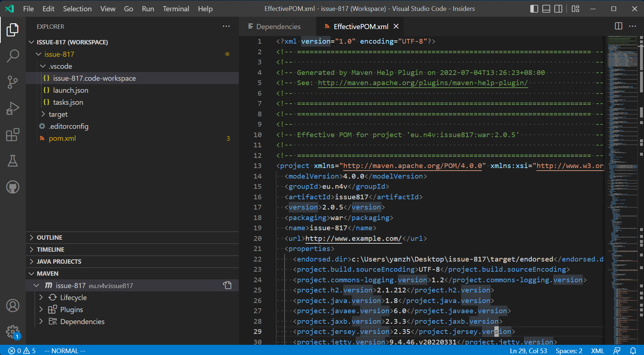Open the GitHub panel
This screenshot has height=355, width=644.
pos(13,187)
